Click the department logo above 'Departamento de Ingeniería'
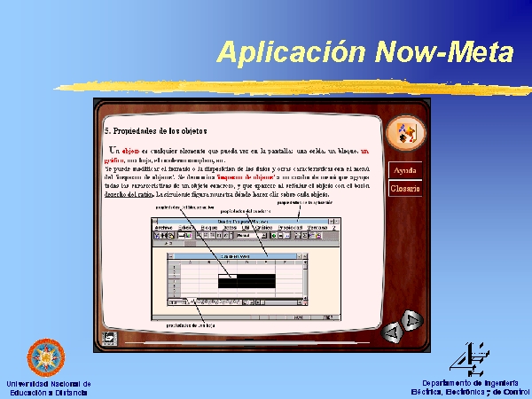Viewport: 532px width, 399px height. pyautogui.click(x=470, y=360)
